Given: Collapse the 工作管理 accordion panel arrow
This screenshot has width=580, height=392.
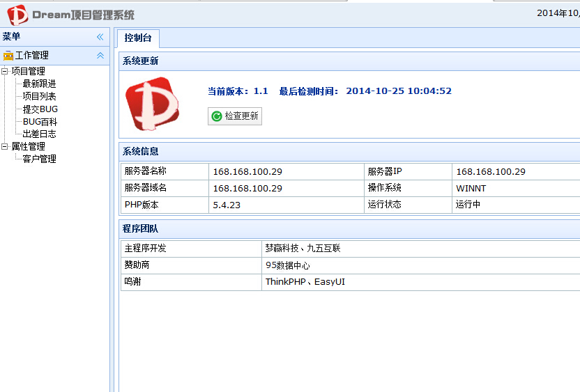Looking at the screenshot, I should (x=100, y=56).
